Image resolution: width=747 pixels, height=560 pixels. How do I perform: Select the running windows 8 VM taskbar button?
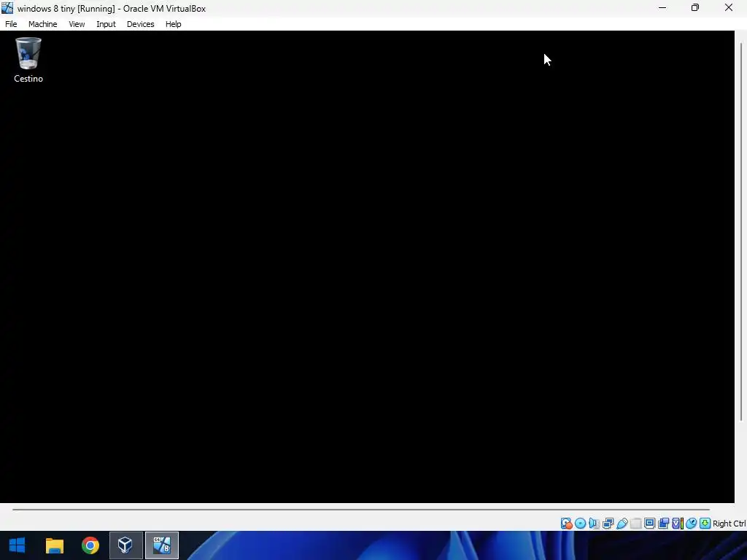tap(162, 545)
